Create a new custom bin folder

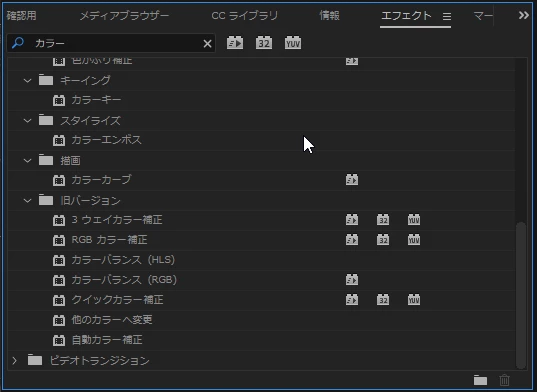[x=480, y=380]
